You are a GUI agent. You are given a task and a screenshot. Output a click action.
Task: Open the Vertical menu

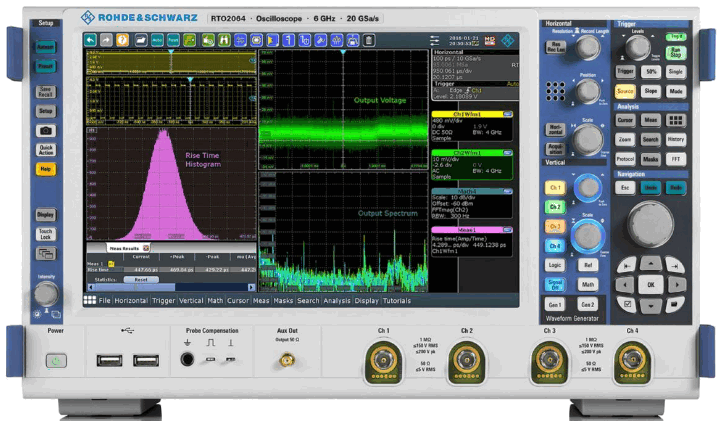191,301
